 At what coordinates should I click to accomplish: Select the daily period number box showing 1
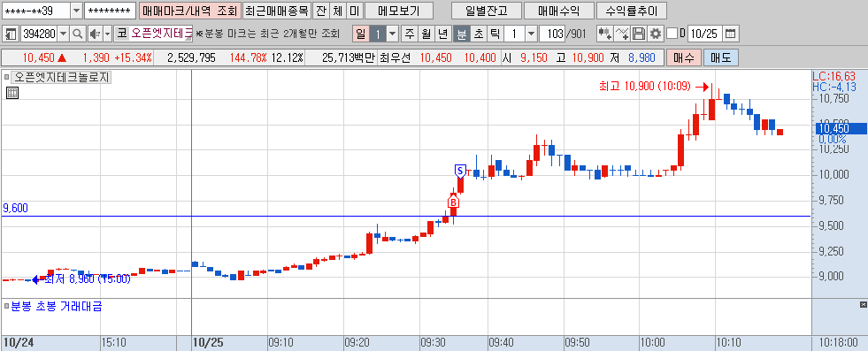378,34
